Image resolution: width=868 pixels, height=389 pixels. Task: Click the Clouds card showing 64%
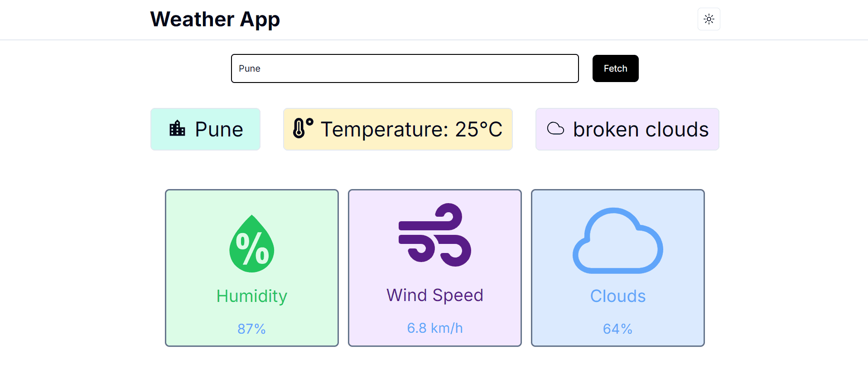617,268
